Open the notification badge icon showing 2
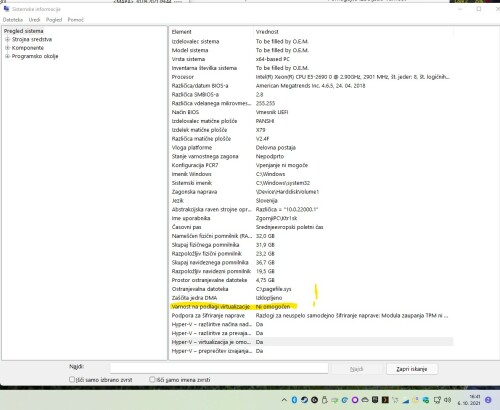500x410 pixels. pos(488,400)
